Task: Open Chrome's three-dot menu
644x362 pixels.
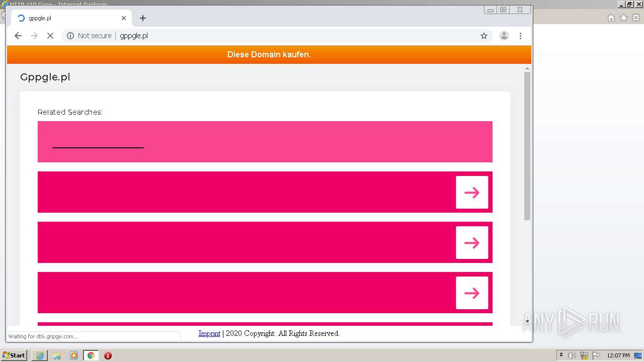Action: pos(520,36)
